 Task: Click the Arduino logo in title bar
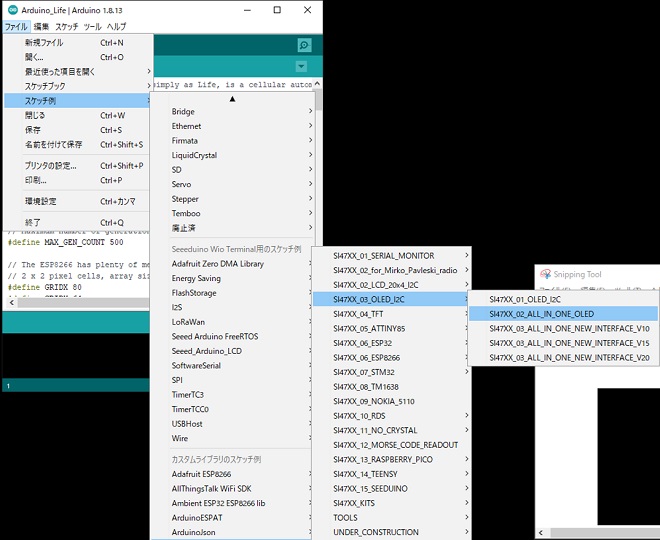click(x=13, y=10)
